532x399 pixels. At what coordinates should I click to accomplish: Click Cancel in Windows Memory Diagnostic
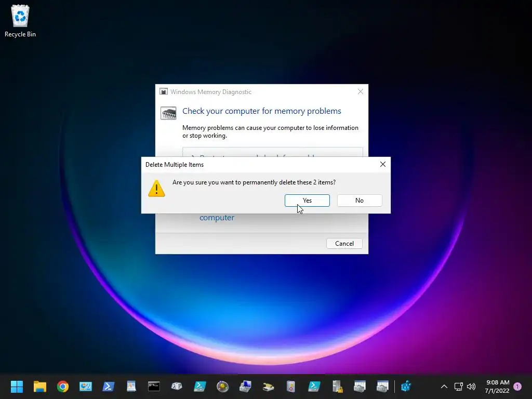pyautogui.click(x=344, y=244)
